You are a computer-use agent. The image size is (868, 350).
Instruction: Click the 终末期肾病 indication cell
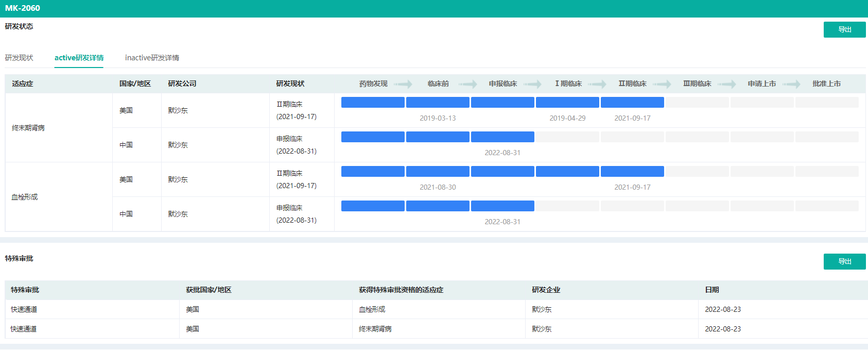click(28, 128)
